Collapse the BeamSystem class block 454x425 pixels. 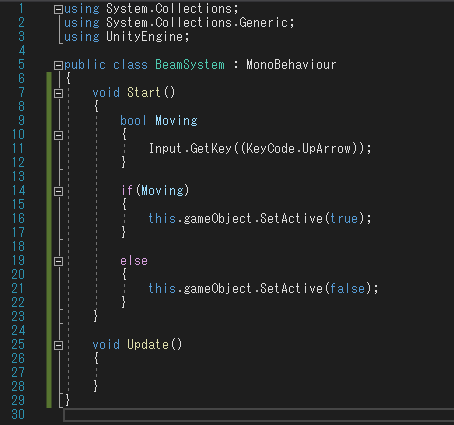pyautogui.click(x=58, y=65)
